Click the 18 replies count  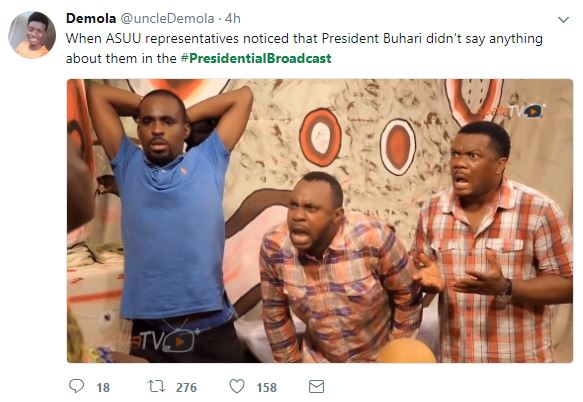tap(103, 387)
